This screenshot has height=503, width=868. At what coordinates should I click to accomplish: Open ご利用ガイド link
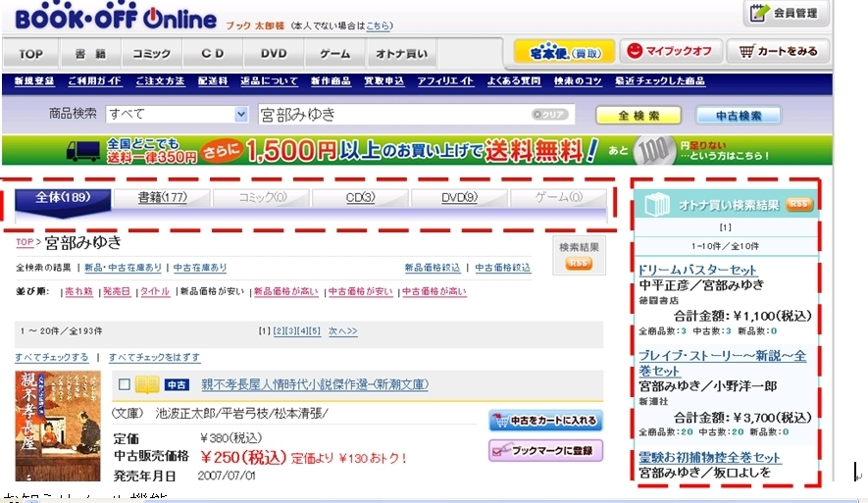[95, 80]
